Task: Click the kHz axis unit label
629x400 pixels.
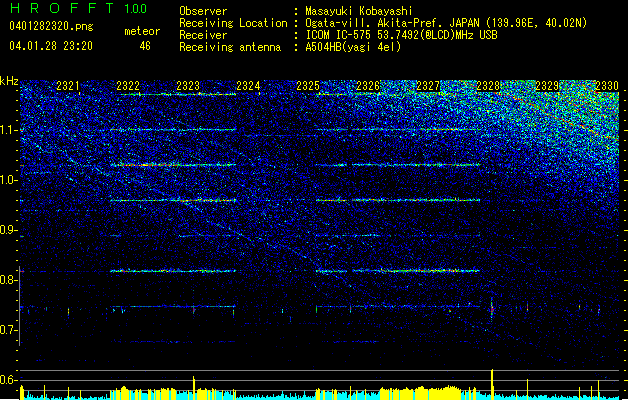Action: (9, 81)
